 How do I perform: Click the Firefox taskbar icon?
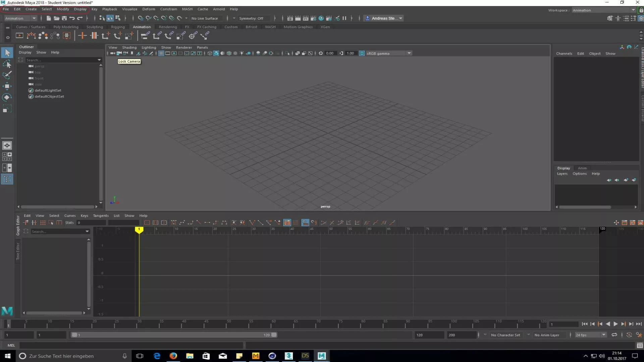(x=173, y=356)
